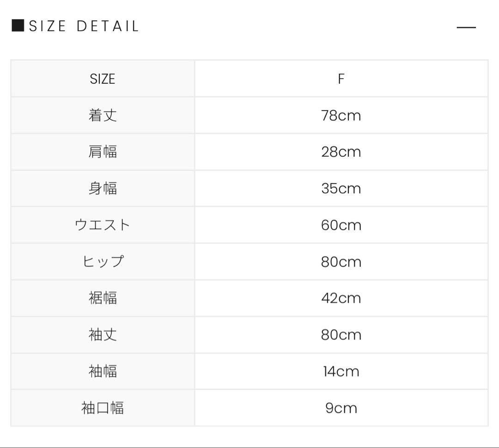This screenshot has height=448, width=499.
Task: Click the SIZE DETAIL heading text
Action: 84,26
